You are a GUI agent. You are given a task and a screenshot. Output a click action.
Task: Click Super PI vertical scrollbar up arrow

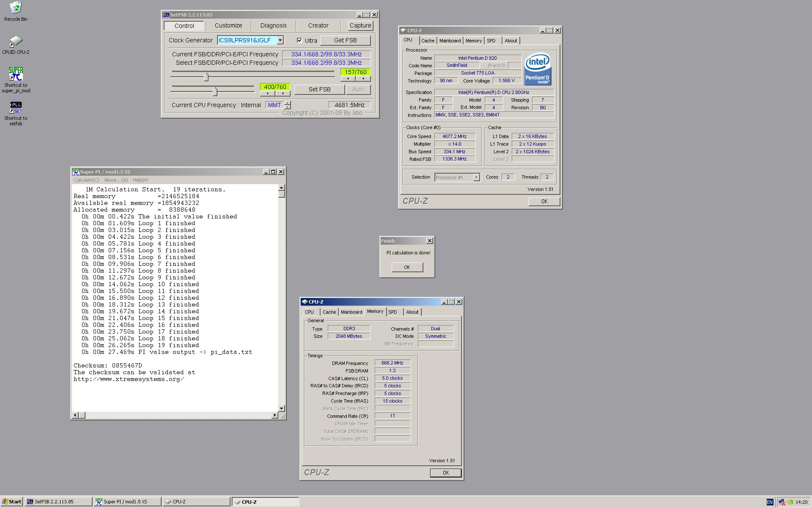click(282, 188)
